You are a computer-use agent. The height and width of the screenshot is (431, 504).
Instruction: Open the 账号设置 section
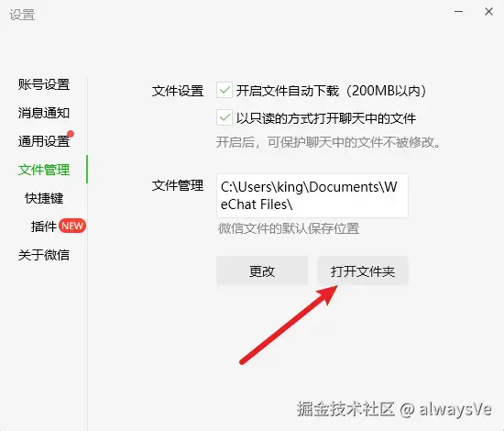click(x=44, y=84)
